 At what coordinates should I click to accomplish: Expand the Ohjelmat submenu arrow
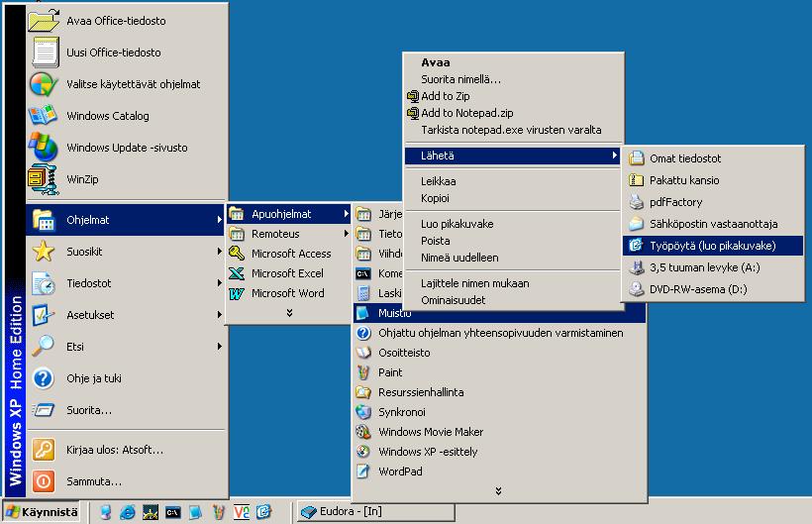click(x=220, y=220)
